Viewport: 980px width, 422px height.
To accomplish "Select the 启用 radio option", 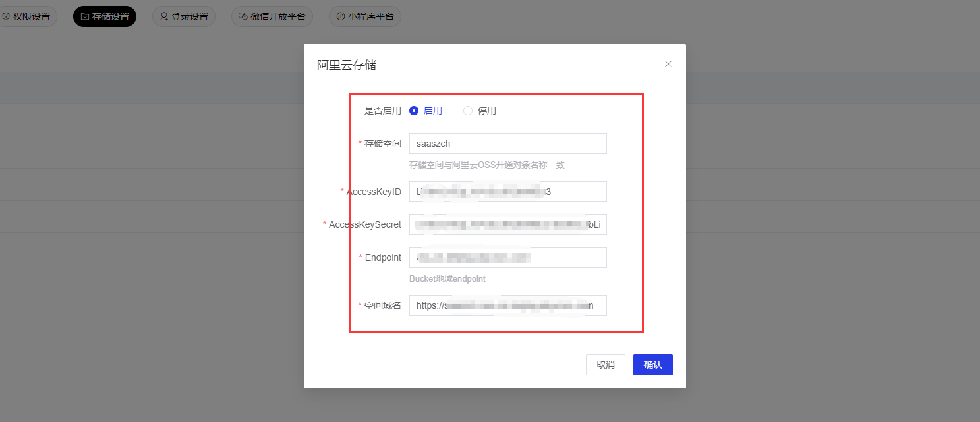I will click(426, 111).
